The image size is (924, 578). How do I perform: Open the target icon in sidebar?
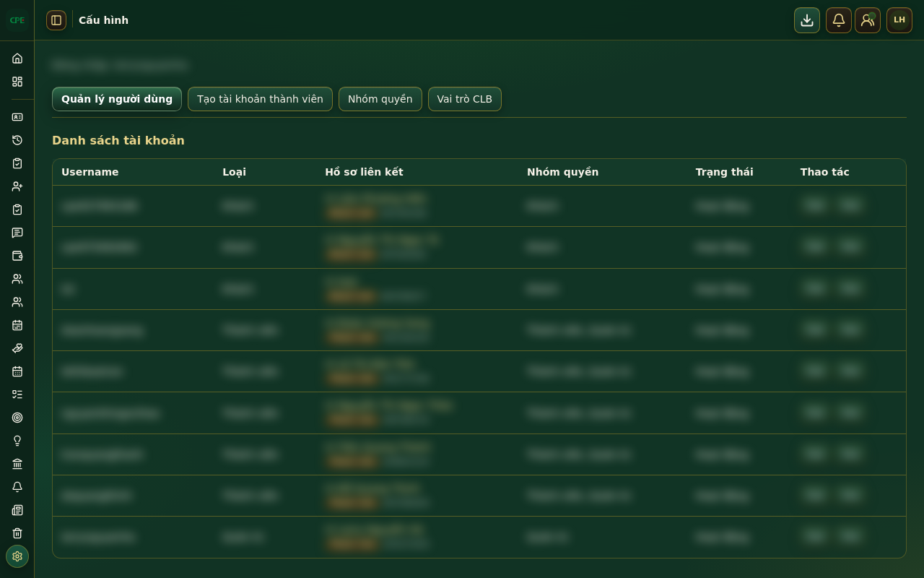pyautogui.click(x=17, y=418)
